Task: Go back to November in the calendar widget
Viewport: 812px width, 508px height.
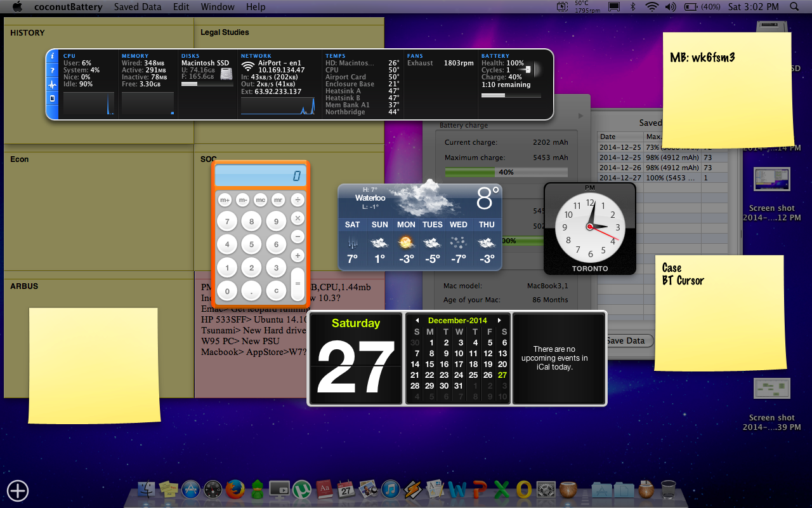Action: (x=417, y=320)
